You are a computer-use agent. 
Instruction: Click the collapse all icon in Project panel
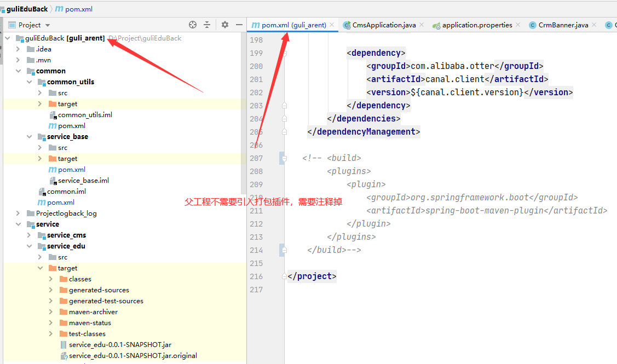207,25
